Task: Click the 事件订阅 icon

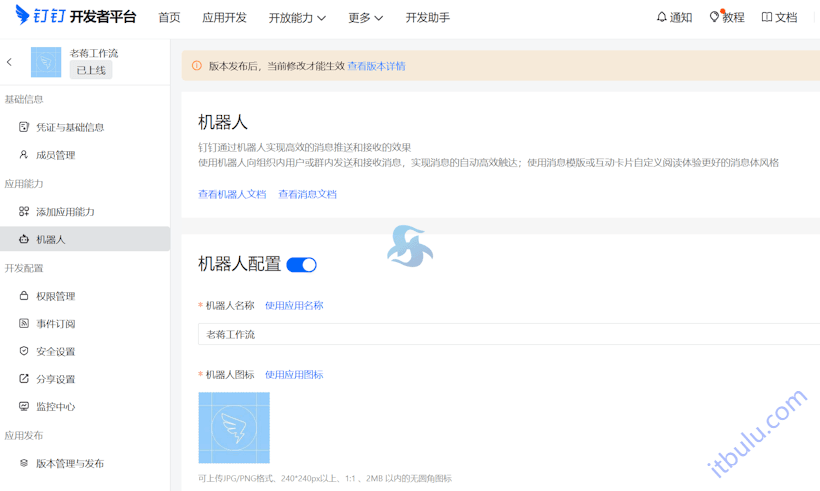Action: (24, 324)
